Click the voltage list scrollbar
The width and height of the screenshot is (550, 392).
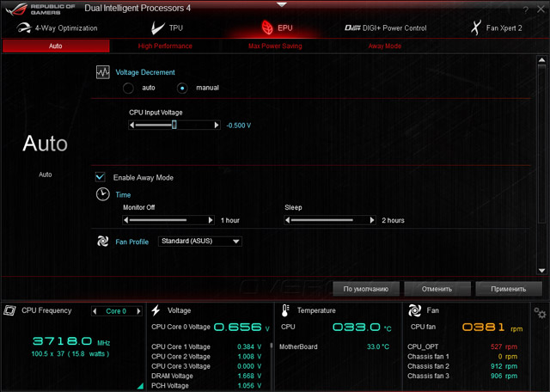tap(272, 346)
